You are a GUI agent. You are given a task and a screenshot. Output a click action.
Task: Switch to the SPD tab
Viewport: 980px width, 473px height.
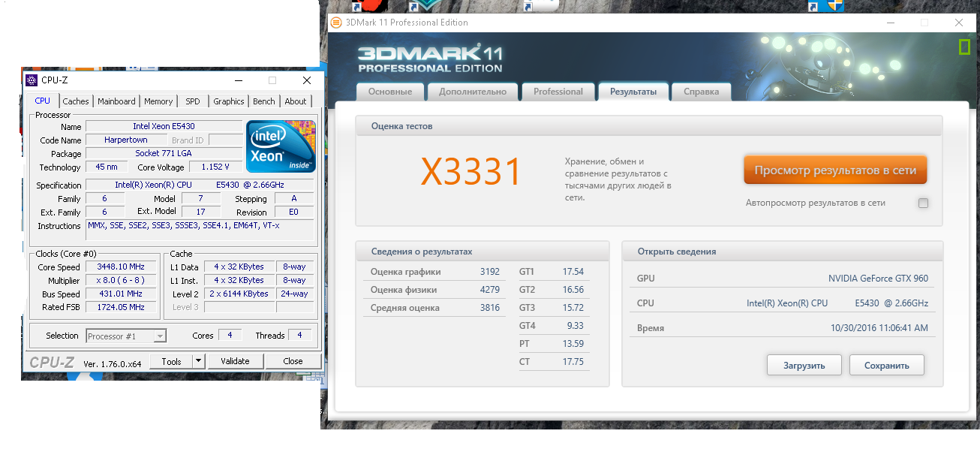tap(193, 101)
